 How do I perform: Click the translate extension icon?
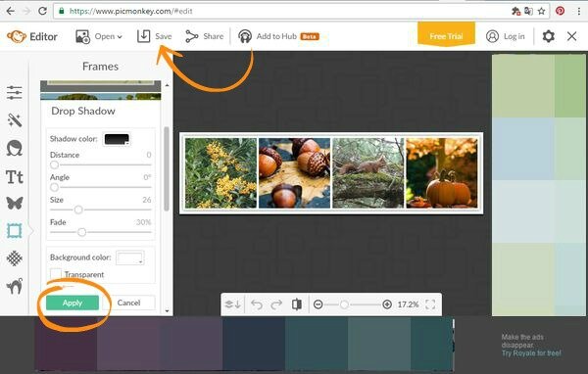click(528, 11)
